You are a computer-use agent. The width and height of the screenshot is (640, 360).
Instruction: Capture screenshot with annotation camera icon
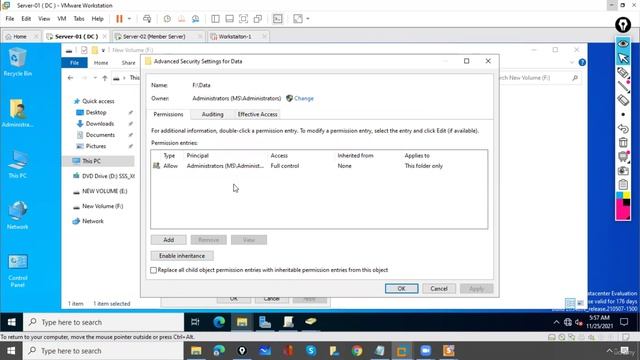623,170
